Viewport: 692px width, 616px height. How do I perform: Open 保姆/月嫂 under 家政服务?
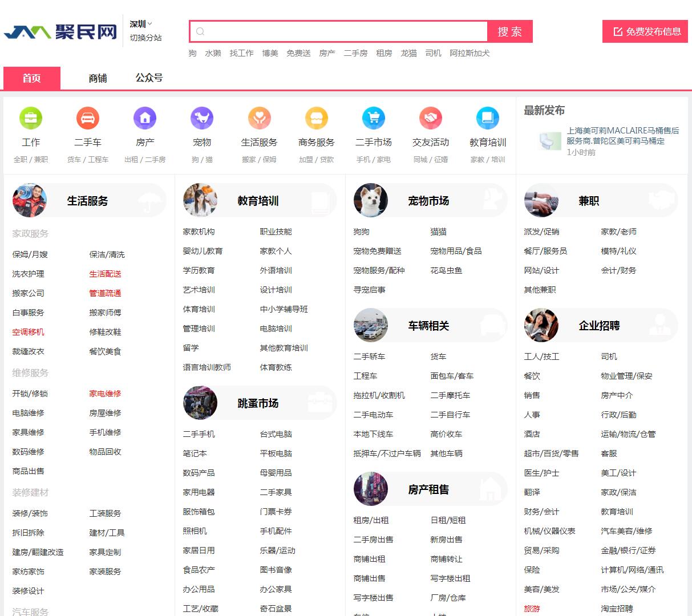click(x=30, y=254)
